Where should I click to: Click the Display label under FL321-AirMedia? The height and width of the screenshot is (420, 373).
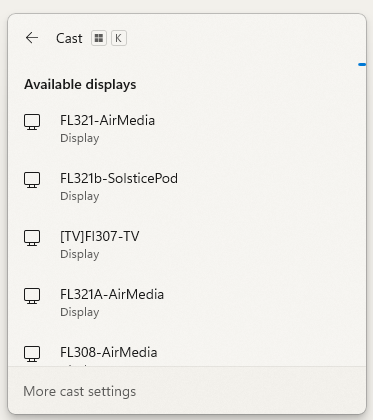coord(80,138)
